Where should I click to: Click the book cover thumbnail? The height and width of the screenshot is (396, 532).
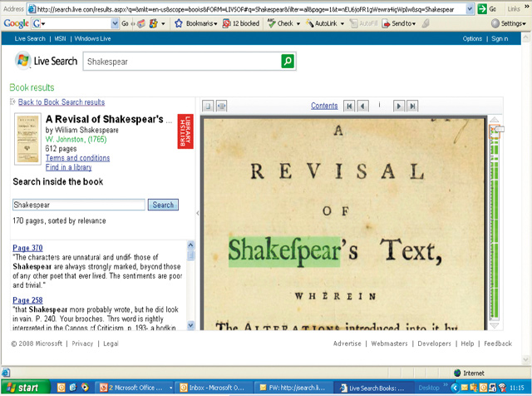pos(27,139)
